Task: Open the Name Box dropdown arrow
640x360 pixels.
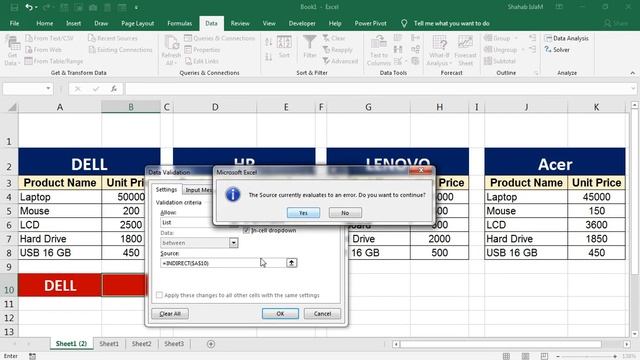Action: click(48, 89)
